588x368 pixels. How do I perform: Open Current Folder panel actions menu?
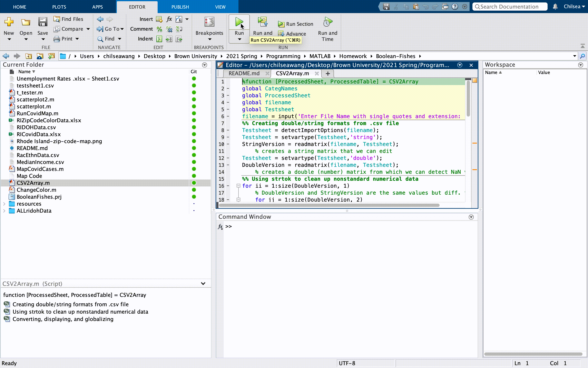coord(205,65)
